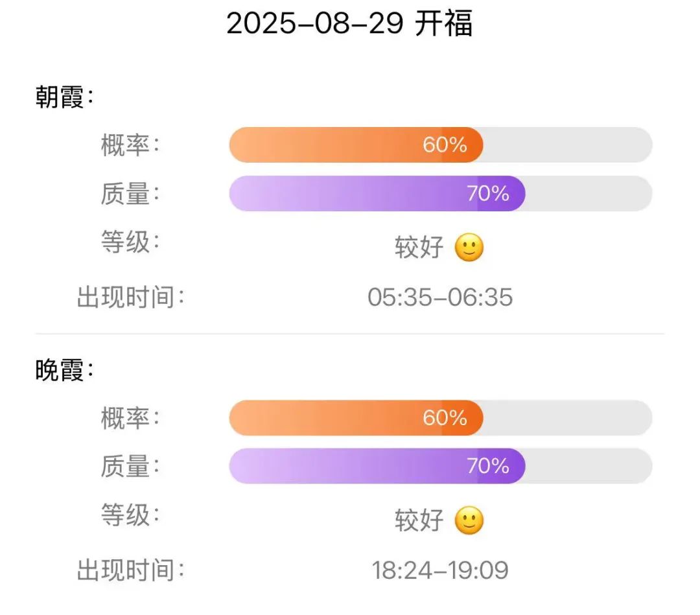Click the evening glow 70% quality bar
Viewport: 700px width, 615px height.
tap(441, 466)
